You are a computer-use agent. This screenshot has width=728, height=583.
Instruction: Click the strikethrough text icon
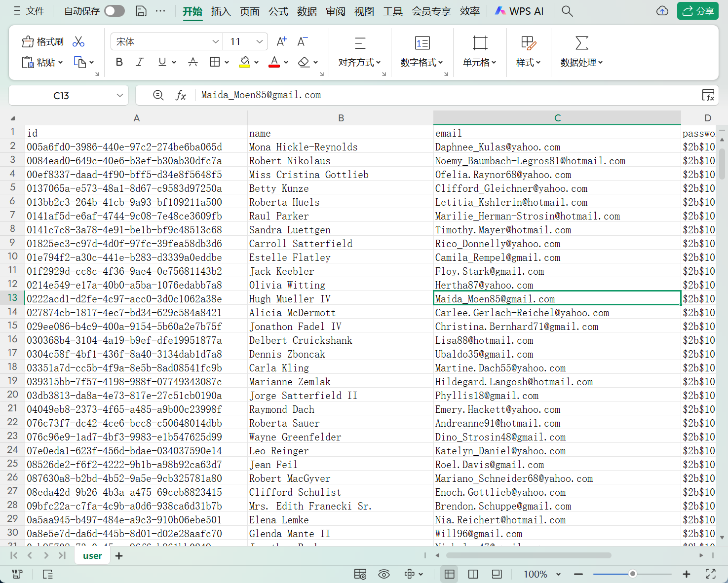click(193, 62)
